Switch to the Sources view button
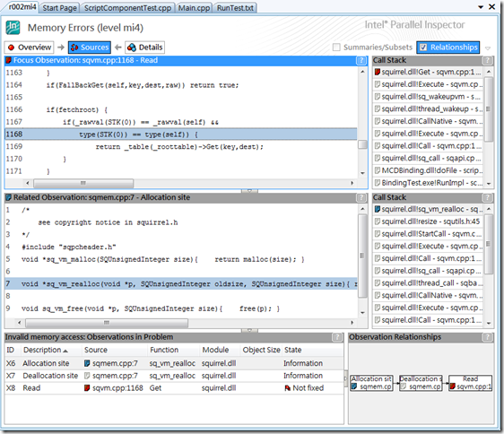504x434 pixels. coord(90,48)
